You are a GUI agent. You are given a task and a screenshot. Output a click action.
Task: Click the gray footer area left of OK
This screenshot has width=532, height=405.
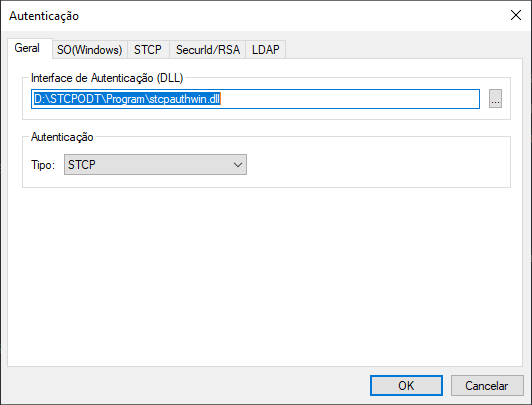187,385
